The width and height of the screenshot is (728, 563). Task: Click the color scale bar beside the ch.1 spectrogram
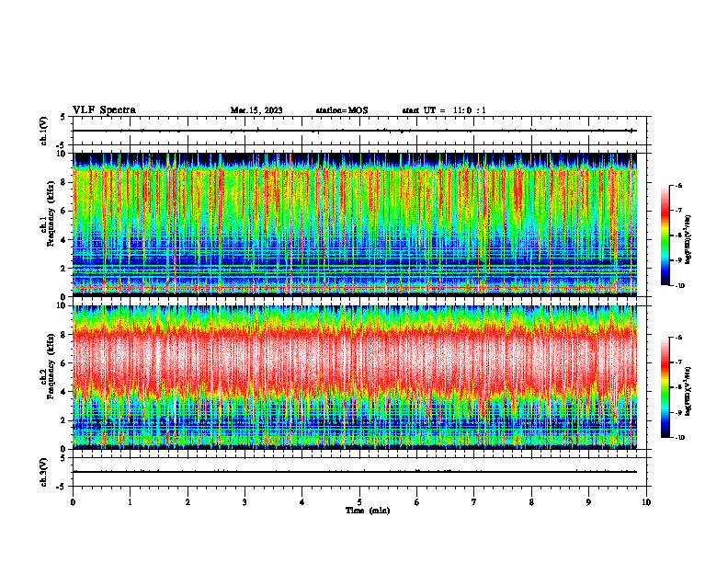tap(665, 236)
